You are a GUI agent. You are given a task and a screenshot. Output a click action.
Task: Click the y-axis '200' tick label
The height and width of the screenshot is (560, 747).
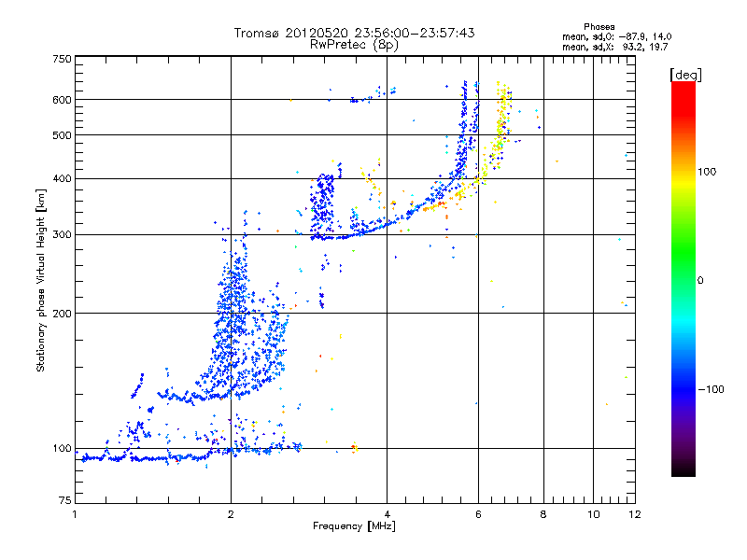(63, 314)
